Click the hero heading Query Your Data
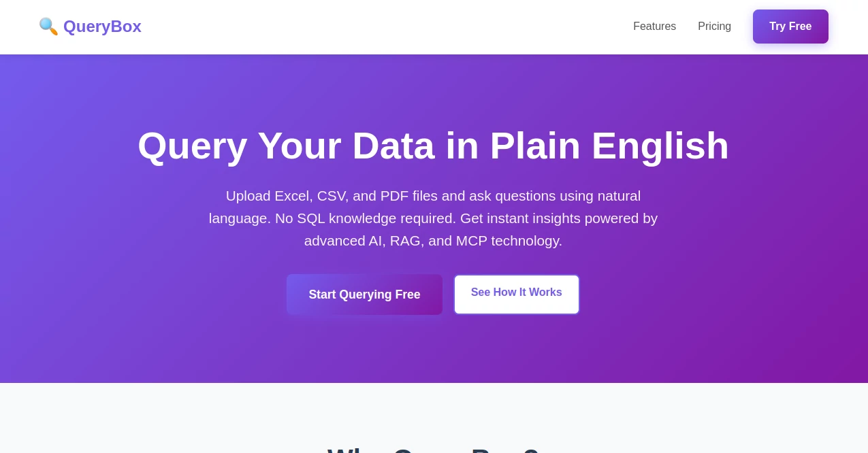This screenshot has width=868, height=453. click(x=434, y=146)
